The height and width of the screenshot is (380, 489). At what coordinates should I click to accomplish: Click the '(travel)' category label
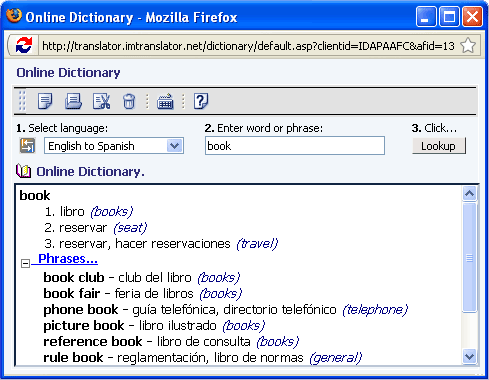(257, 244)
